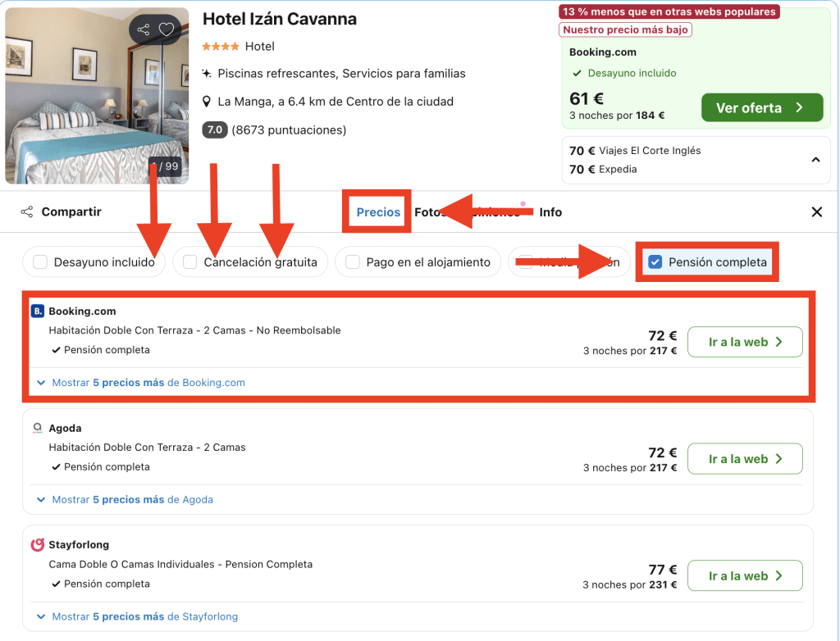840x641 pixels.
Task: Switch to the Precios tab
Action: 378,212
